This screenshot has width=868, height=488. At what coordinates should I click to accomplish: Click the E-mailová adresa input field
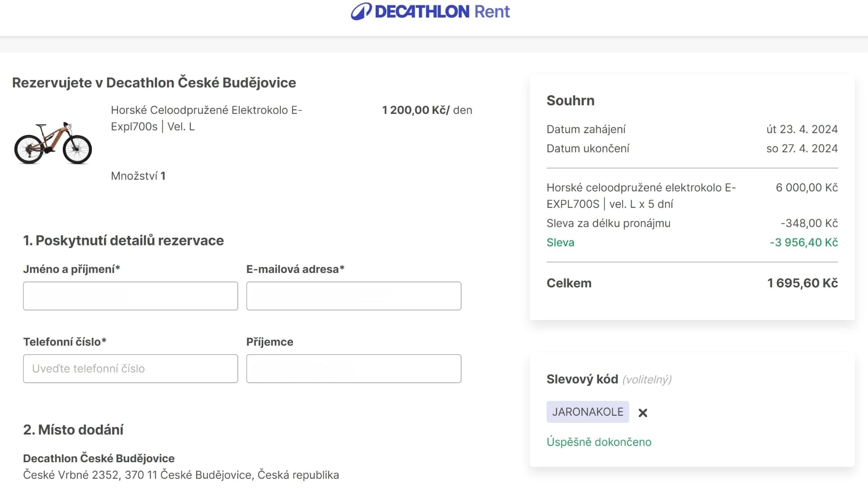pyautogui.click(x=354, y=296)
